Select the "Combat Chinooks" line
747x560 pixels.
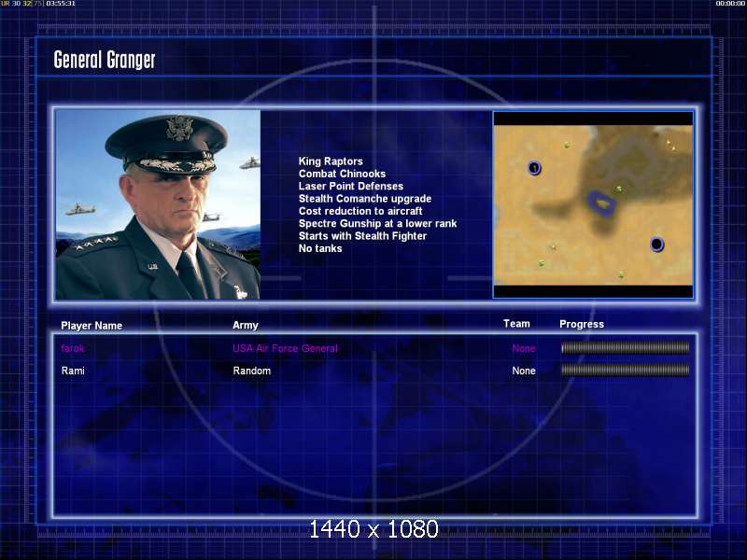(x=342, y=174)
